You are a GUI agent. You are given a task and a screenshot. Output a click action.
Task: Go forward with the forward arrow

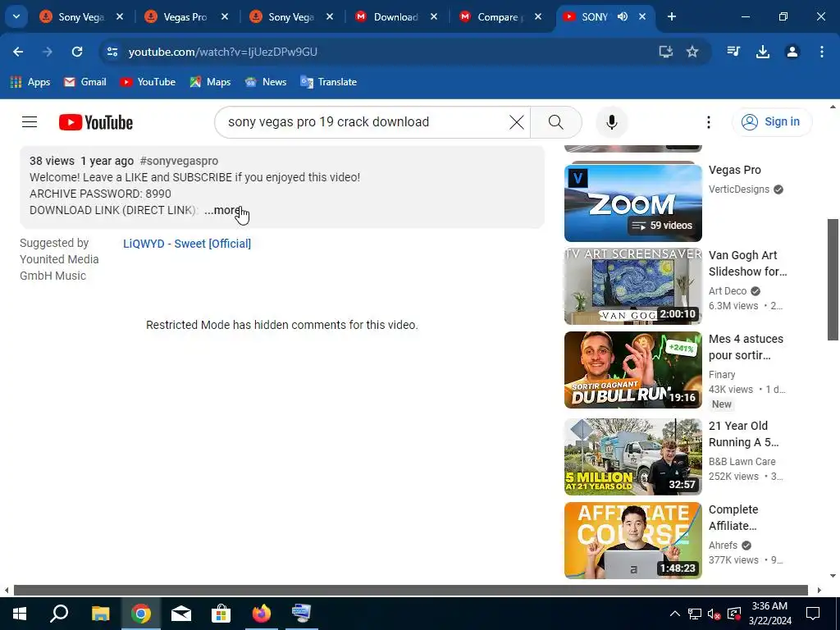tap(48, 52)
